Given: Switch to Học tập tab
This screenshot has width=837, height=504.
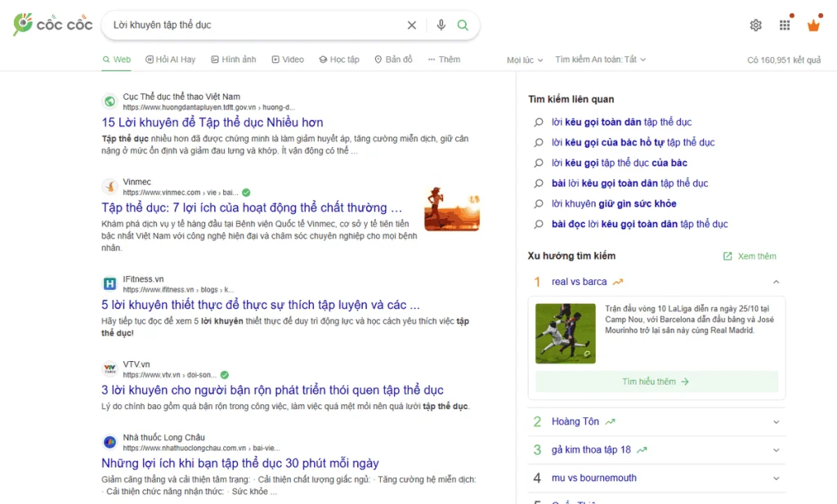Looking at the screenshot, I should click(339, 59).
